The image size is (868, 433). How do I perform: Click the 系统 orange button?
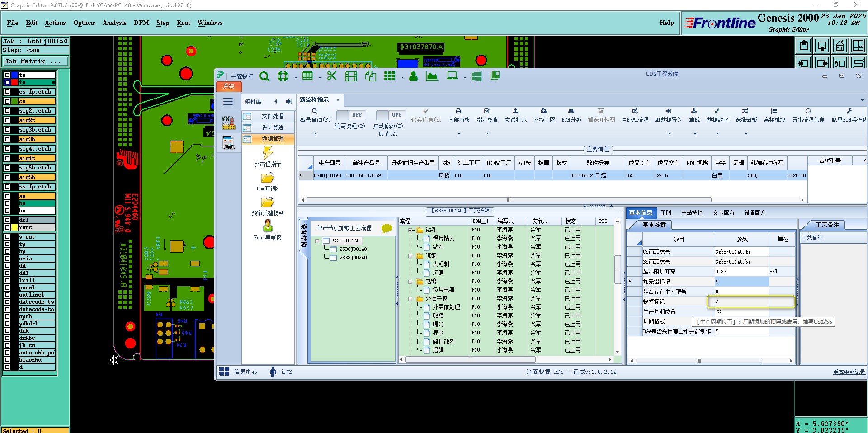point(229,86)
